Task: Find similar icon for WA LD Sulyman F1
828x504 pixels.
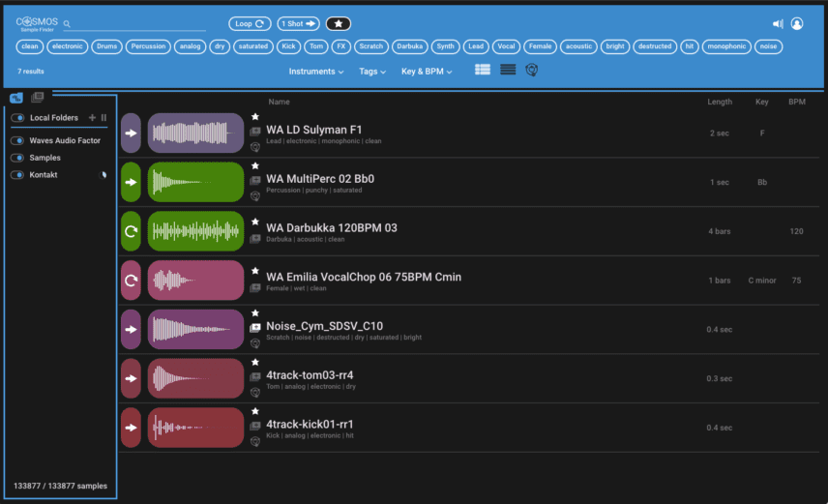Action: click(x=255, y=147)
